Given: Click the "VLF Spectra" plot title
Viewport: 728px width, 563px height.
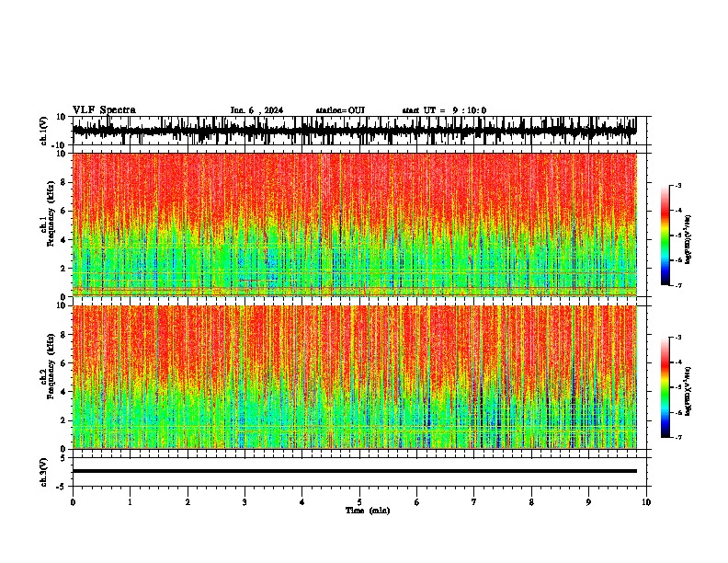Looking at the screenshot, I should pyautogui.click(x=104, y=110).
